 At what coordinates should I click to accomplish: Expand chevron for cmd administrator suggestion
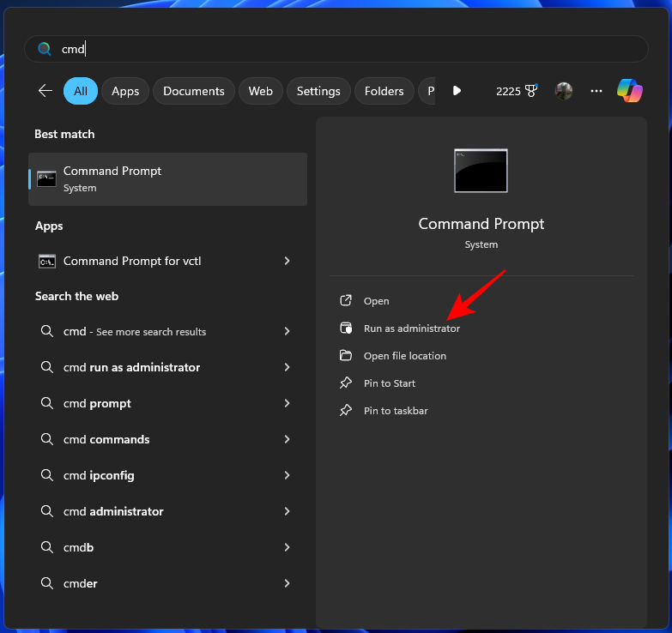288,511
